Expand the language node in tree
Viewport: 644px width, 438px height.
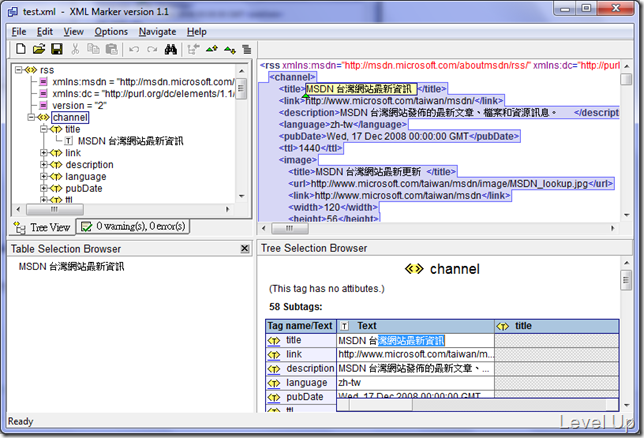point(44,177)
